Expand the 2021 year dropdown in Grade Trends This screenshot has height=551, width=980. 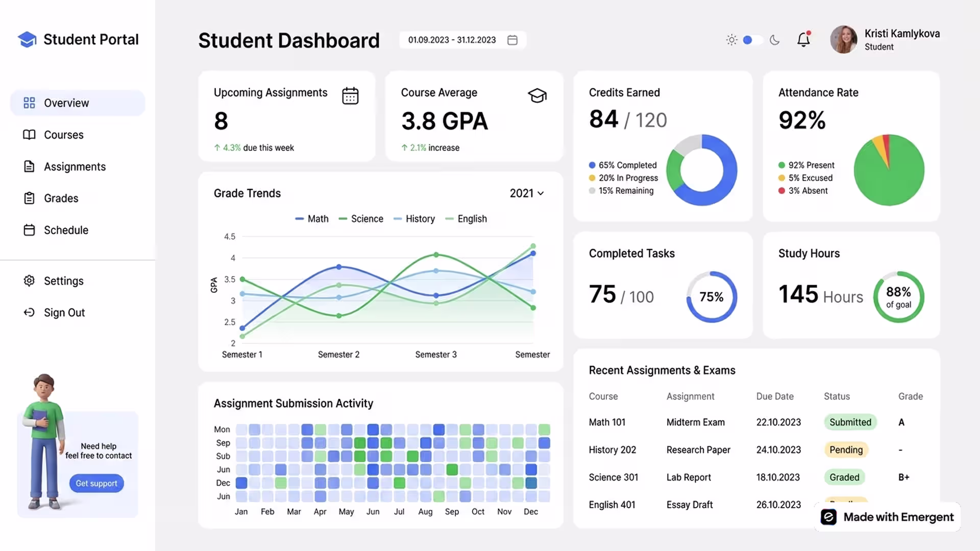pyautogui.click(x=527, y=193)
